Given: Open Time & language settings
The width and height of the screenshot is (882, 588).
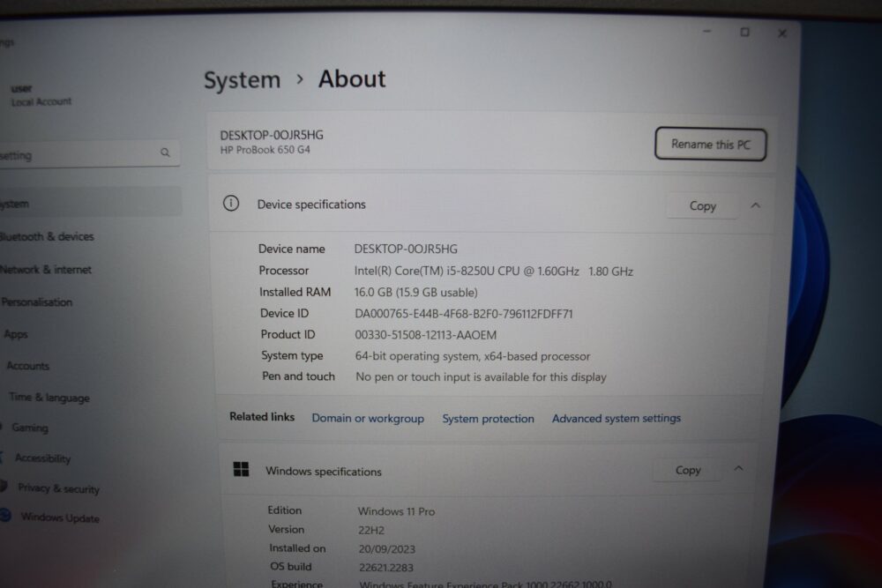Looking at the screenshot, I should (x=49, y=398).
